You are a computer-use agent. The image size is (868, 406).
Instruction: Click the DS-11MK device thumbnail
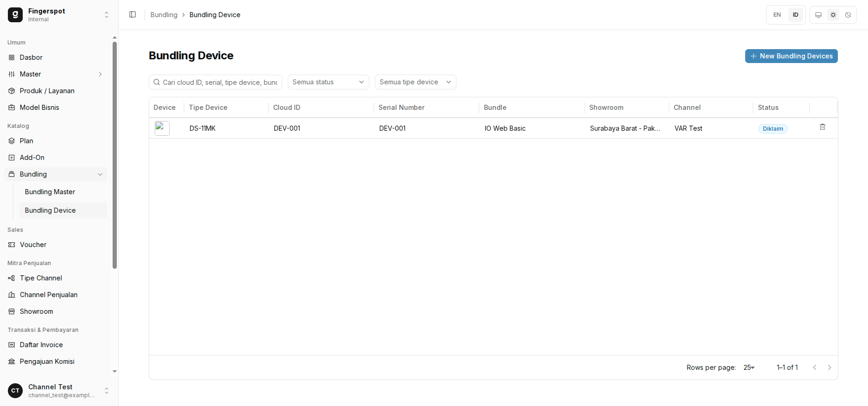(162, 128)
